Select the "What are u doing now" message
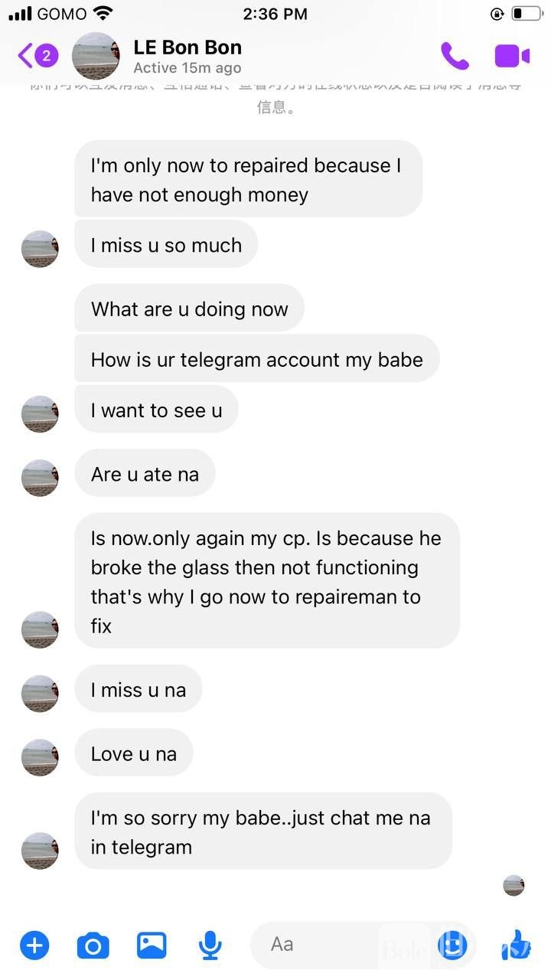Viewport: 551px width, 980px height. tap(189, 309)
